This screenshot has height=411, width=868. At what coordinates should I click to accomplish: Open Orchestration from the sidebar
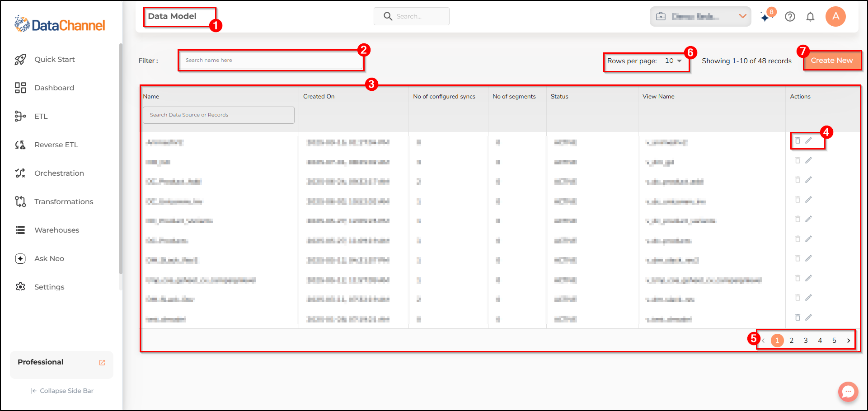click(49, 173)
